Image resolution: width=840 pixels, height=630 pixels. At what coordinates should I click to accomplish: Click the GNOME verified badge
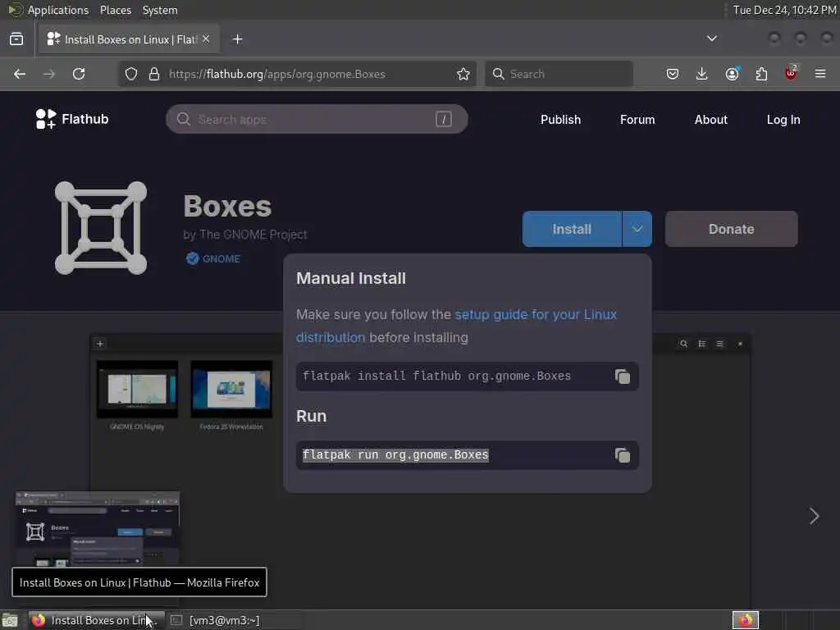coord(213,258)
